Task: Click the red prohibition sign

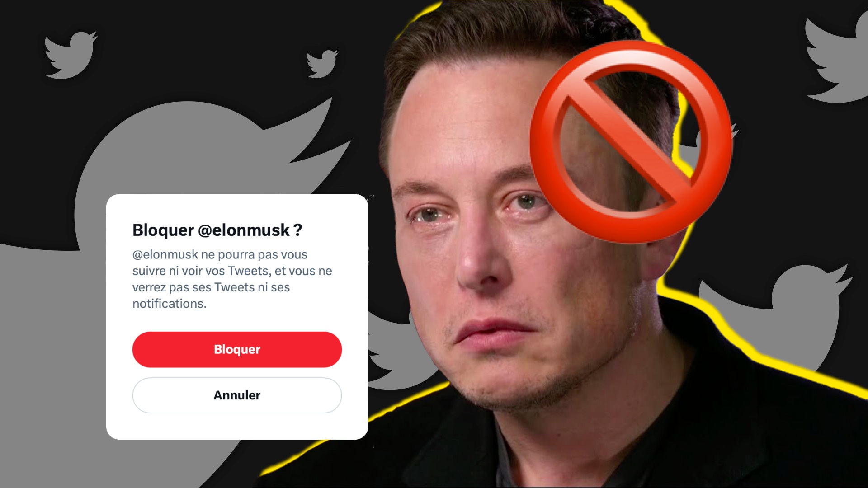Action: click(631, 141)
